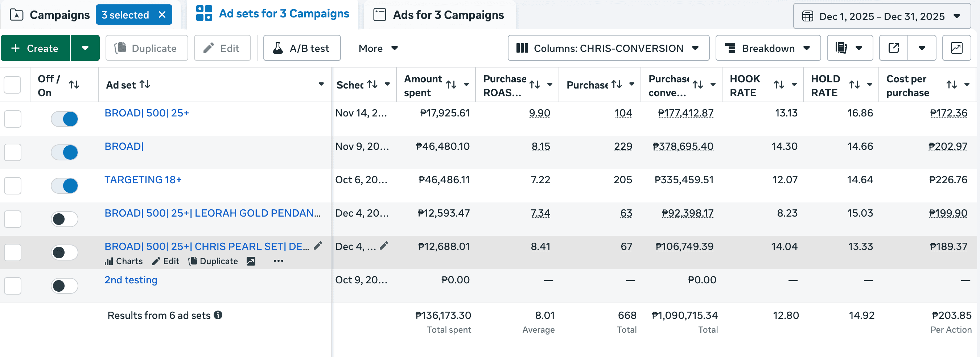980x357 pixels.
Task: Click the inline chart-arrow icon in hovered row
Action: point(251,261)
